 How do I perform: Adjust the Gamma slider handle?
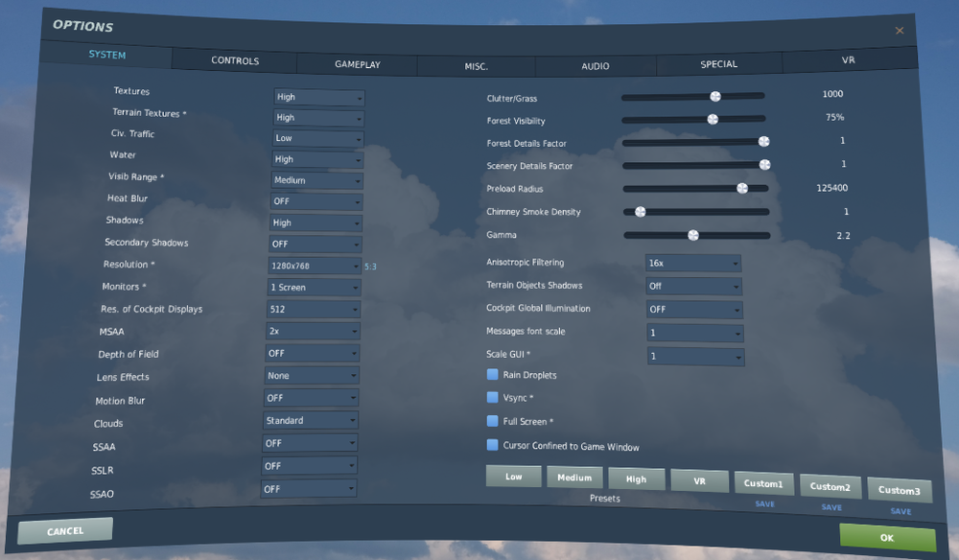(693, 235)
